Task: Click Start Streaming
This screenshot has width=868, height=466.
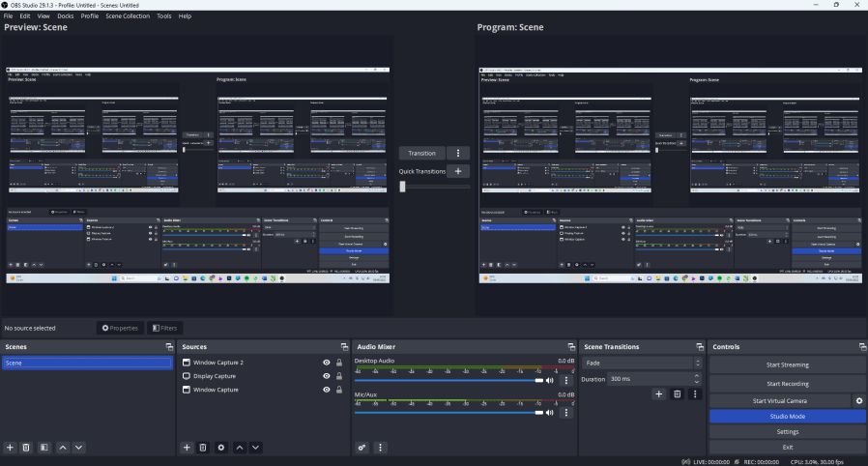Action: [787, 364]
